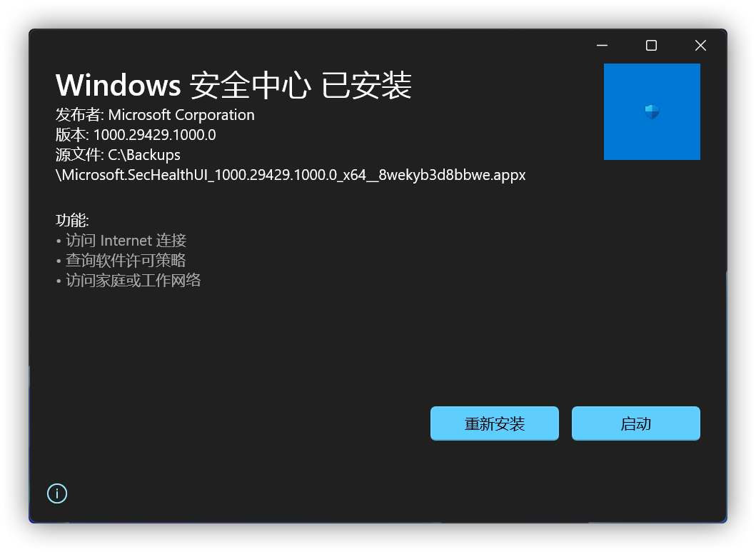Screen dimensions: 756x552
Task: Click '查询软件许可策略' capability item
Action: [x=124, y=260]
